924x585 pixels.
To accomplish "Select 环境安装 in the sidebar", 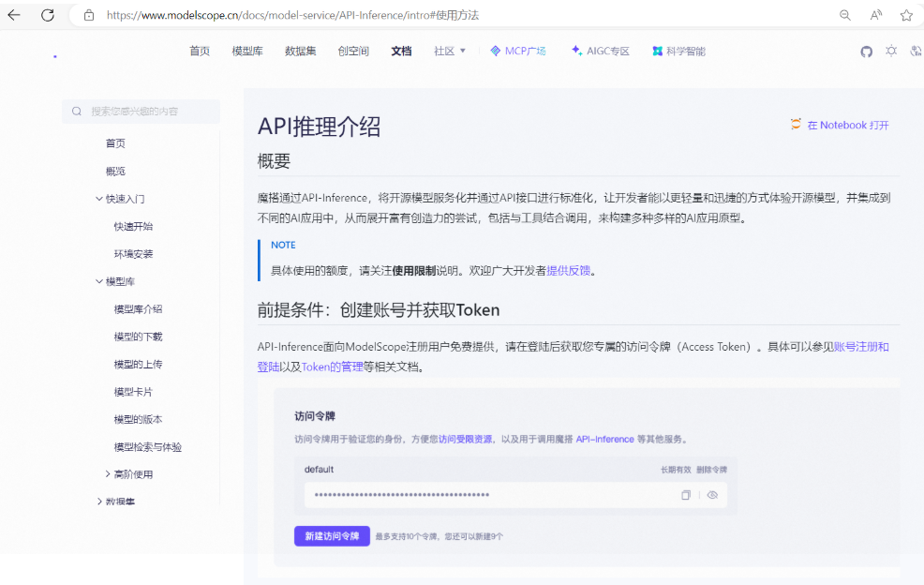I will pos(133,254).
